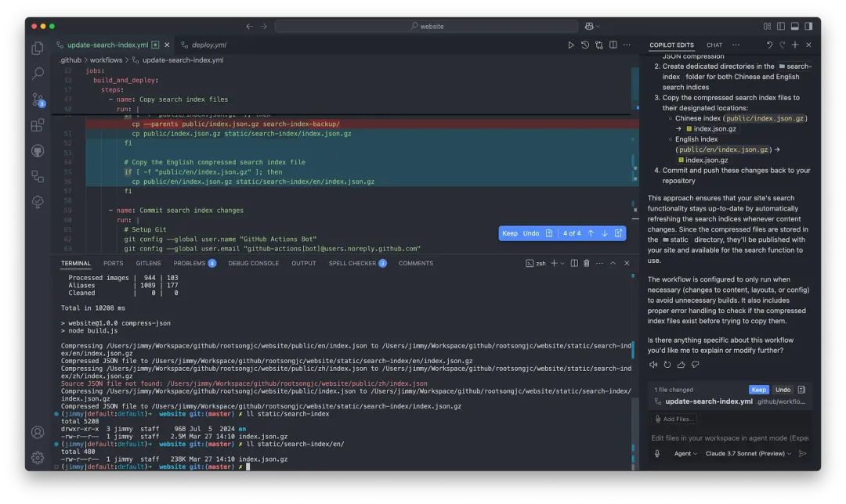Kill the terminal with trash icon
846x504 pixels.
tap(587, 263)
